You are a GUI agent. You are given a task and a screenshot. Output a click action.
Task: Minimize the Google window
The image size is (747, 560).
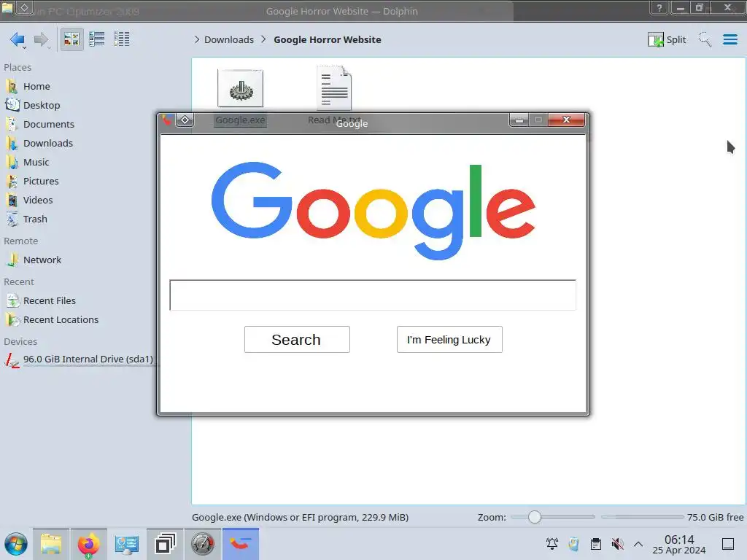coord(519,120)
